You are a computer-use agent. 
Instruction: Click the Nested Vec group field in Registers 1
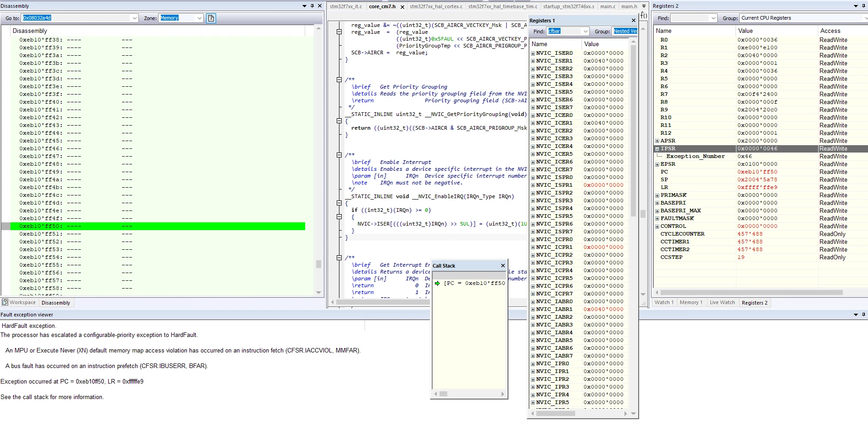coord(625,32)
